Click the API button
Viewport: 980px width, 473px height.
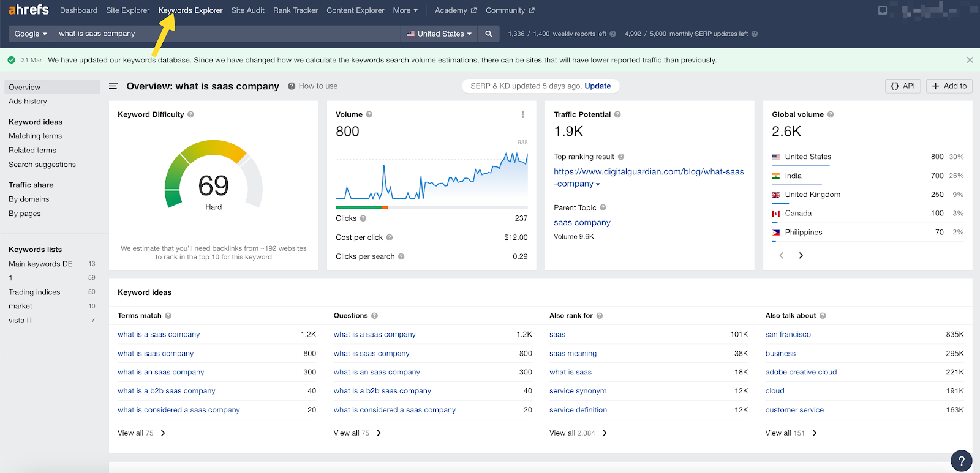click(903, 86)
